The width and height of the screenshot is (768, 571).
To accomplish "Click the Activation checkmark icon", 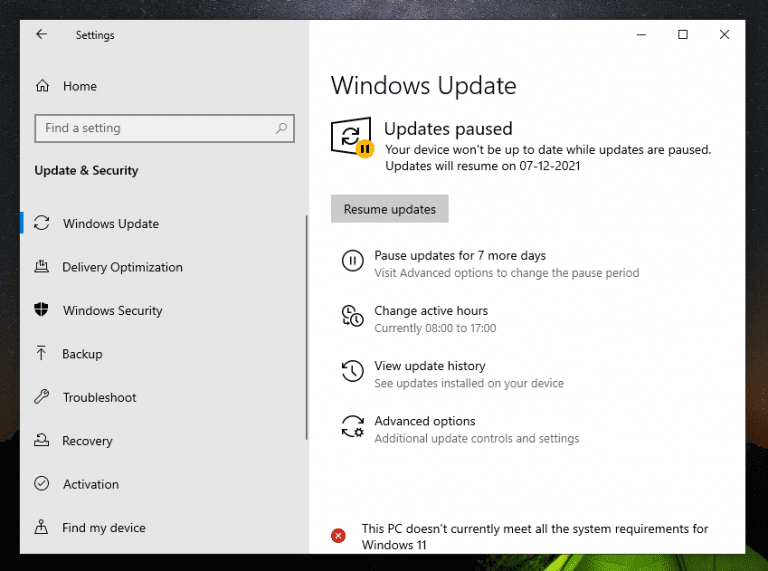I will (42, 484).
